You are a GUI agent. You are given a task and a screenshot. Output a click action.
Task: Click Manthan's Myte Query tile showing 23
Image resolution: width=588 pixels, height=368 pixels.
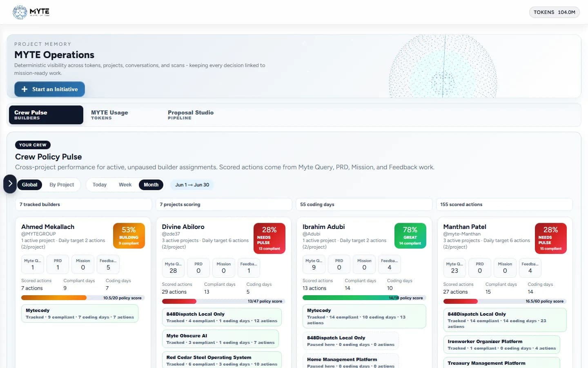(x=454, y=268)
